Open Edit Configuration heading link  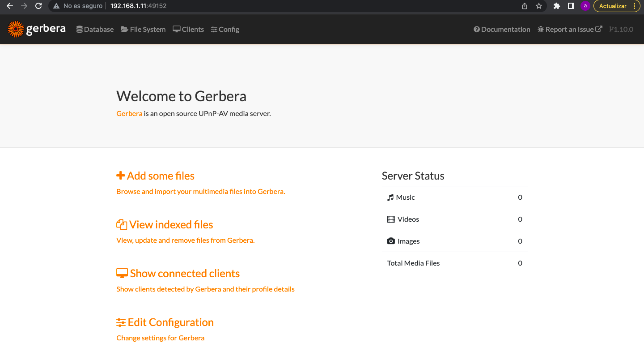[x=165, y=322]
